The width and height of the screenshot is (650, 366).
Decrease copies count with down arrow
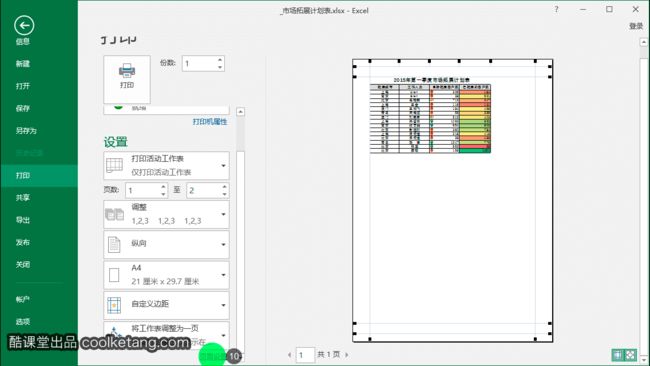(220, 67)
